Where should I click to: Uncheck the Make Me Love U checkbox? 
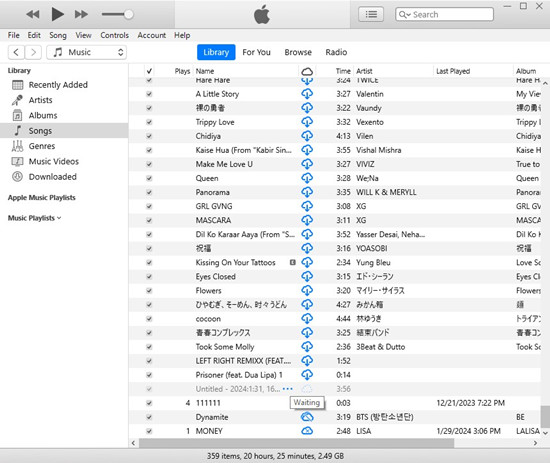[149, 164]
